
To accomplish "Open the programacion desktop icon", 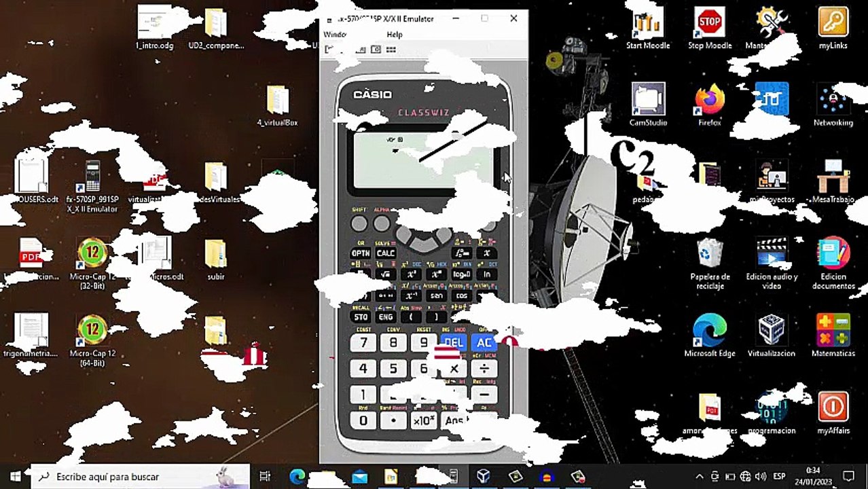I will point(772,413).
